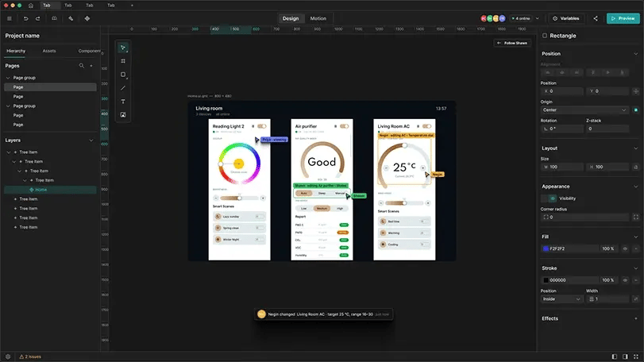Remove the fill with the minus icon
Image resolution: width=644 pixels, height=362 pixels.
click(636, 248)
